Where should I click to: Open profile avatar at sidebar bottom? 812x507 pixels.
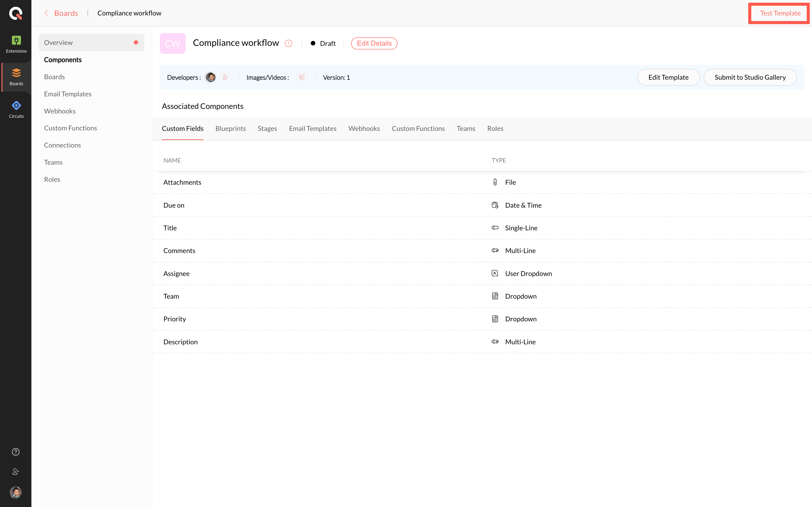click(16, 492)
